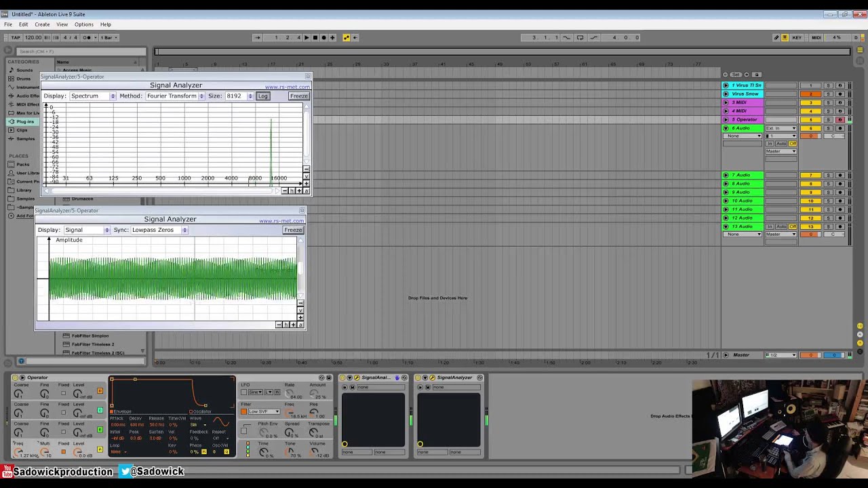Select the 5 Operator track name
868x488 pixels.
tap(746, 120)
